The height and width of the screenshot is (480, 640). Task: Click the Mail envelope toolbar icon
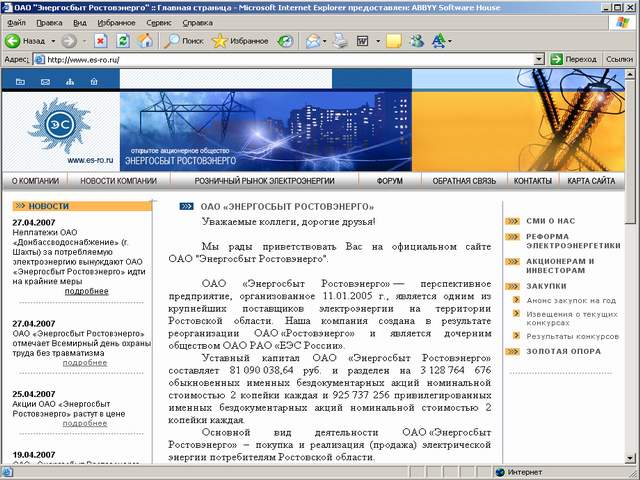click(313, 41)
